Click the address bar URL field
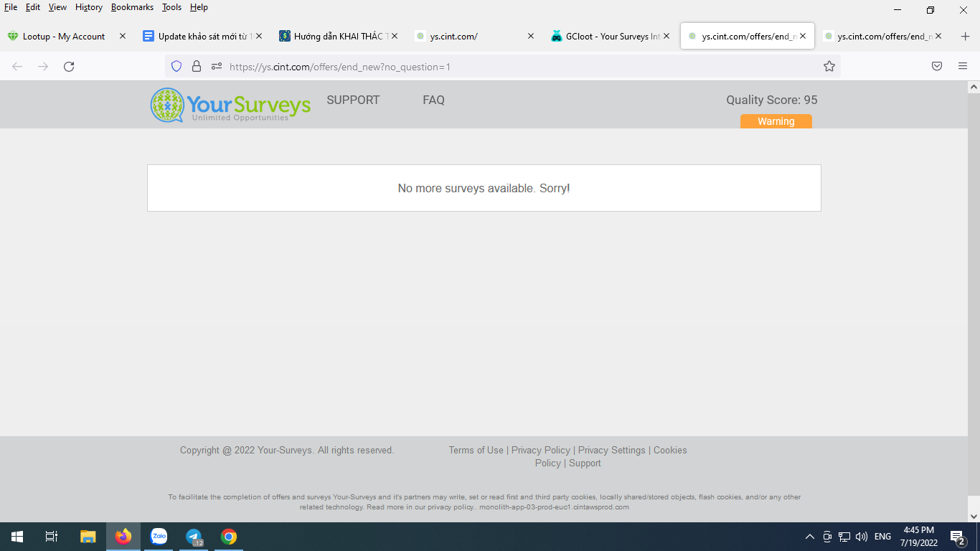This screenshot has height=551, width=980. tap(502, 67)
